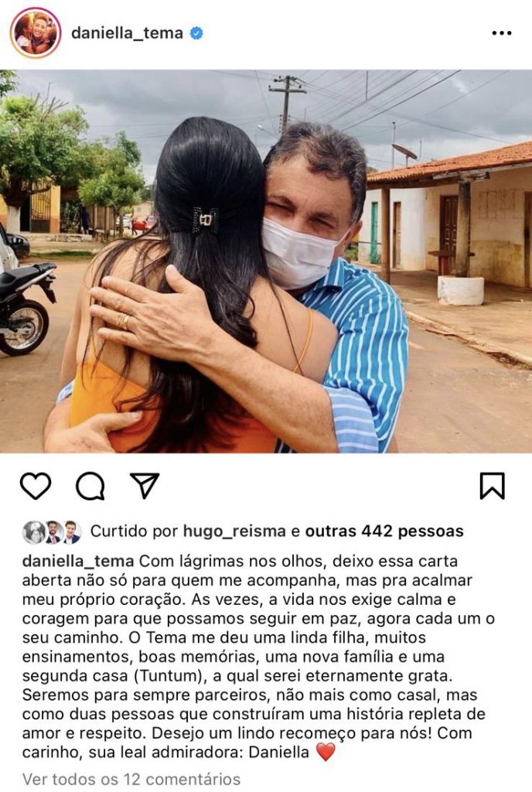Image resolution: width=532 pixels, height=792 pixels.
Task: Click the red heart emoji ending the caption
Action: pos(326,752)
